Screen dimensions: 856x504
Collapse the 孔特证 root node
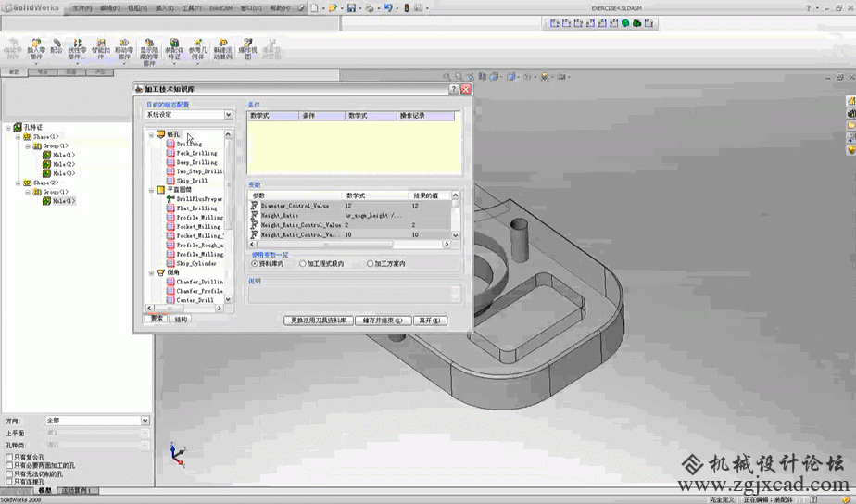pos(8,128)
